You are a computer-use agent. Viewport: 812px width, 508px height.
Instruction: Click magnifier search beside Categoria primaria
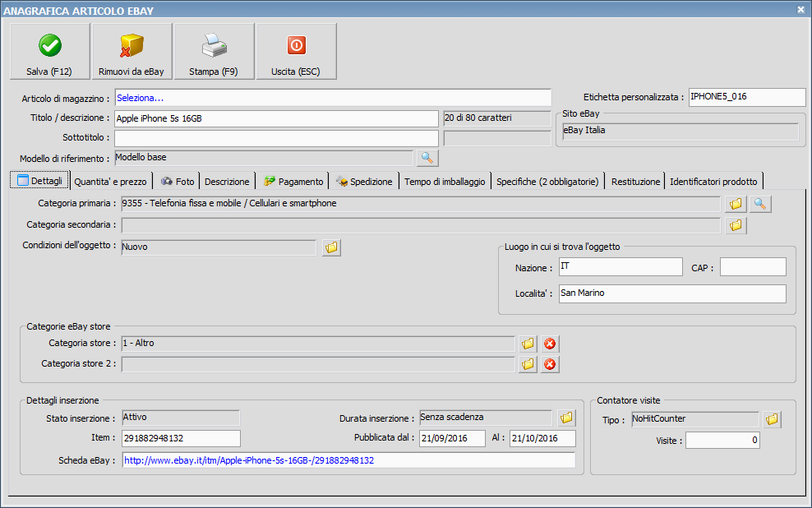759,204
